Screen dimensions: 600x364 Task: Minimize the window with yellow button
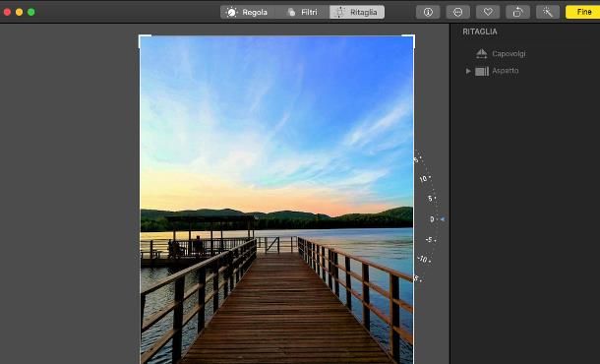19,12
